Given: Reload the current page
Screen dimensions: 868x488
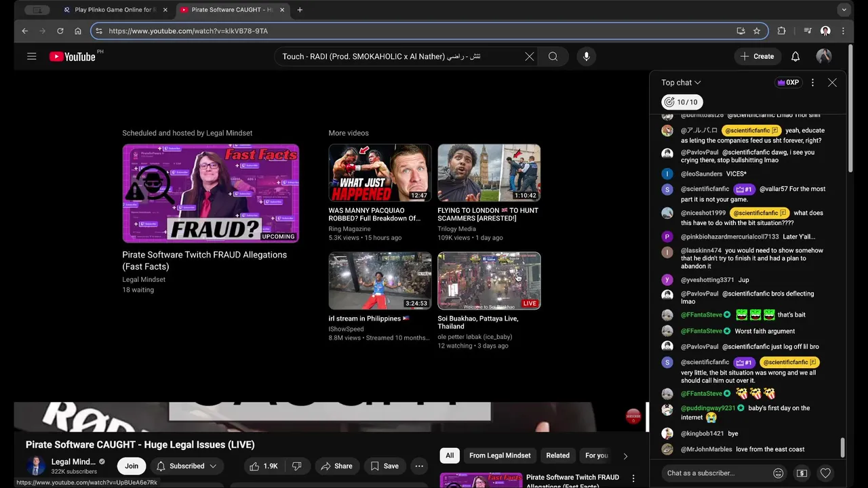Looking at the screenshot, I should [x=60, y=31].
